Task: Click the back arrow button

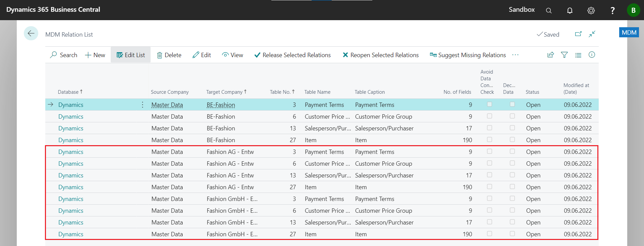Action: click(31, 33)
